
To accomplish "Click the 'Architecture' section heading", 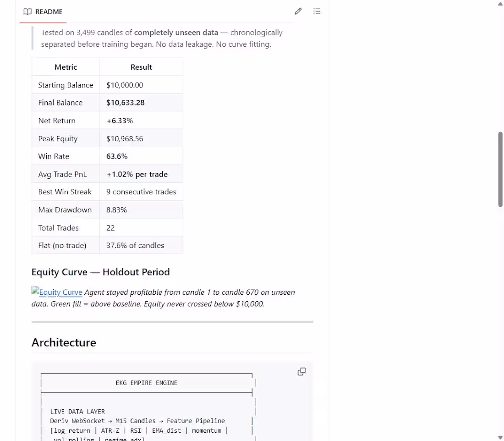I will (64, 342).
